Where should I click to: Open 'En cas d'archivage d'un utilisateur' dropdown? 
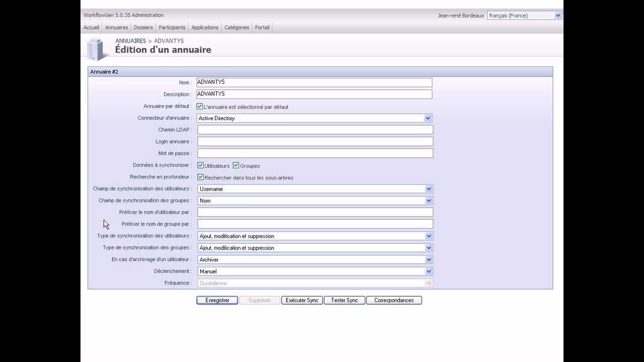(315, 259)
